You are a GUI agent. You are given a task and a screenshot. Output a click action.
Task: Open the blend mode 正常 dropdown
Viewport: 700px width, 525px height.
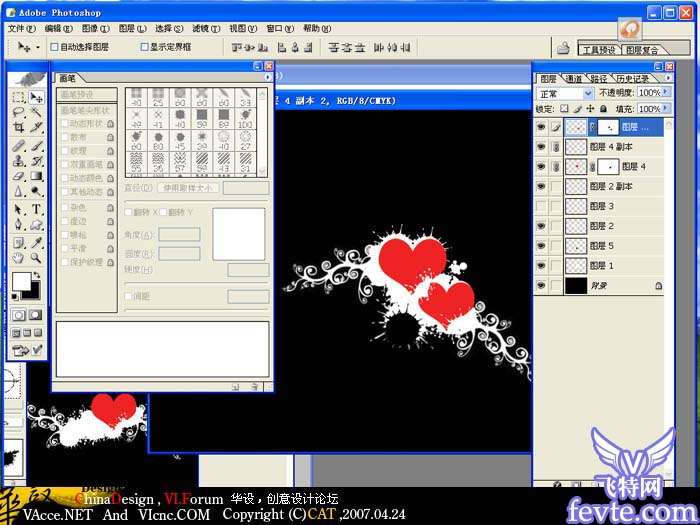tap(588, 93)
